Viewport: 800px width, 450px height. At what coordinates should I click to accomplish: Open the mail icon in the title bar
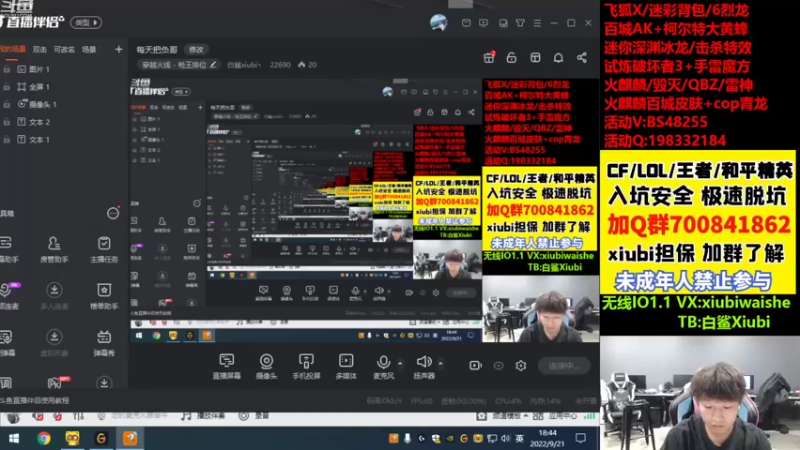pyautogui.click(x=466, y=23)
